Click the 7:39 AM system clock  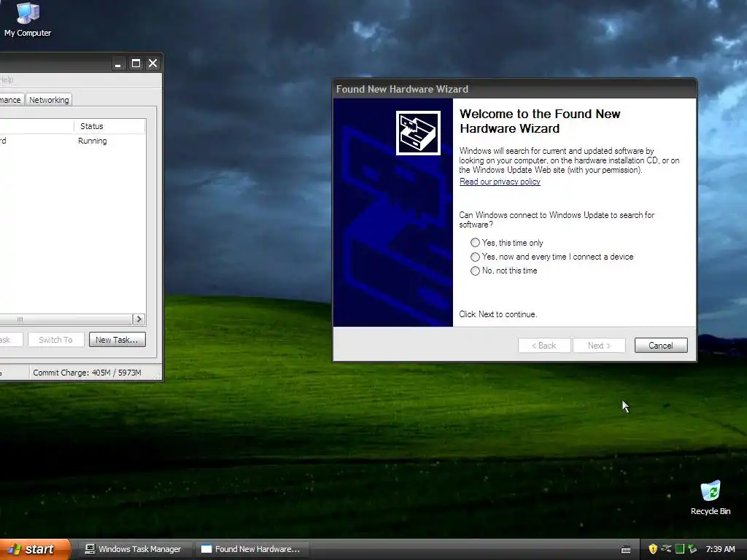(720, 549)
